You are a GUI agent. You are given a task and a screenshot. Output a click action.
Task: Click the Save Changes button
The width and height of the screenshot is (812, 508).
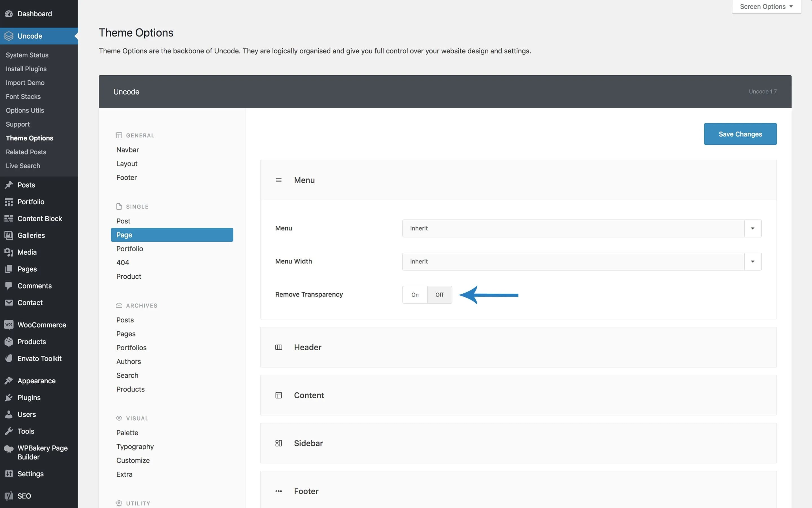[740, 134]
